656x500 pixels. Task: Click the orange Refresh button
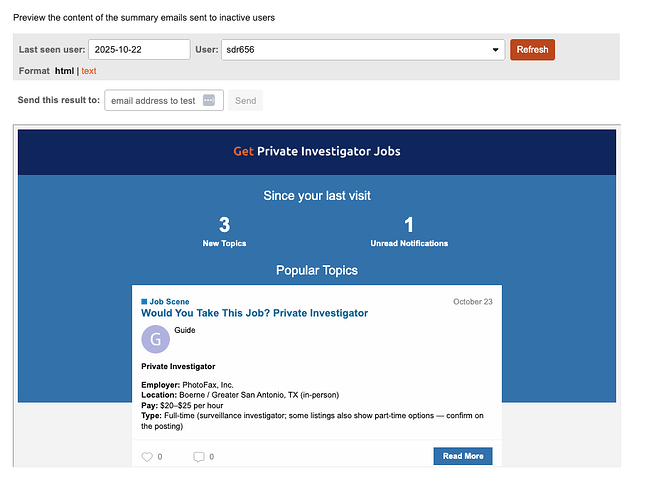(x=532, y=50)
